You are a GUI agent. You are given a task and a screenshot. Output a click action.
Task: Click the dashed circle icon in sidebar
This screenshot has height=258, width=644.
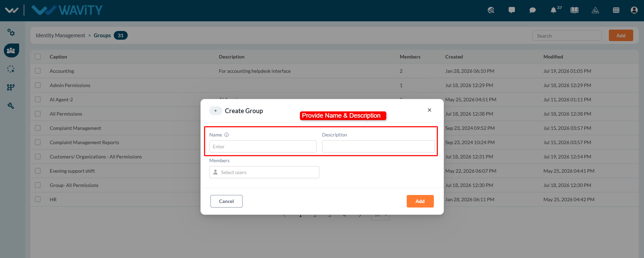(11, 69)
